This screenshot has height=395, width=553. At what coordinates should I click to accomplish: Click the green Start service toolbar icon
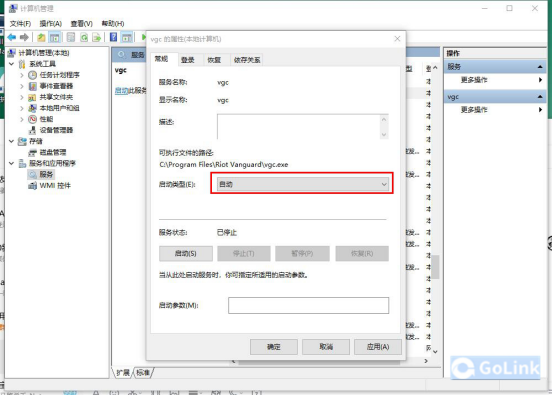pyautogui.click(x=143, y=37)
